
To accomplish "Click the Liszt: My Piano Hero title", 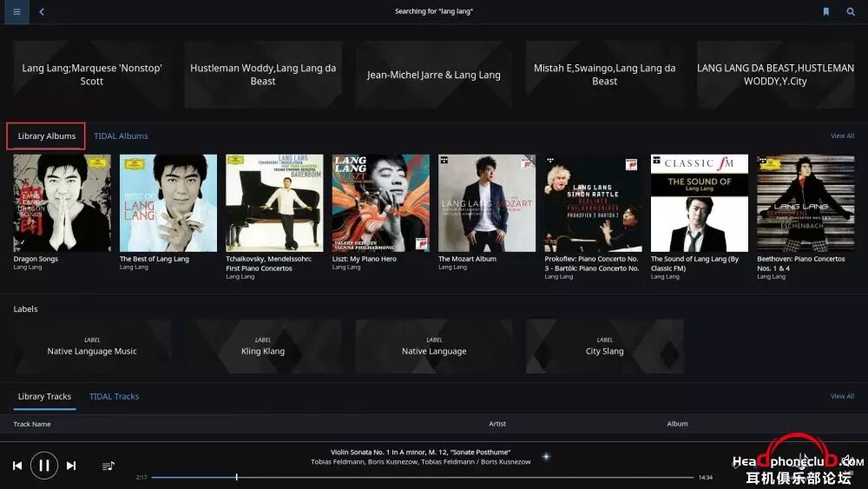I will [365, 259].
